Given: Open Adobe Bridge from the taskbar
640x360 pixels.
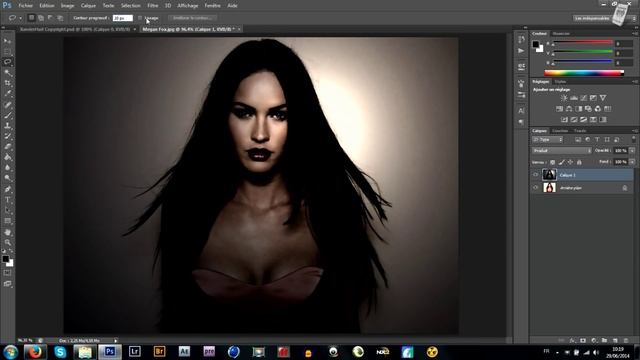Looking at the screenshot, I should coord(159,351).
